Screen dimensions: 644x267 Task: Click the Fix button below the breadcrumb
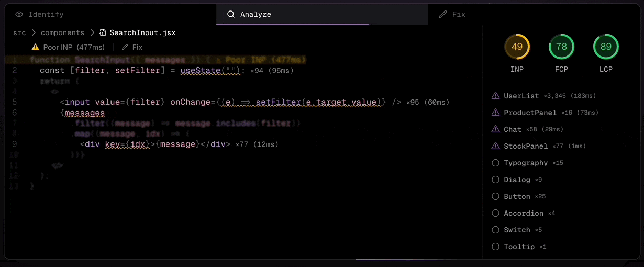point(132,47)
